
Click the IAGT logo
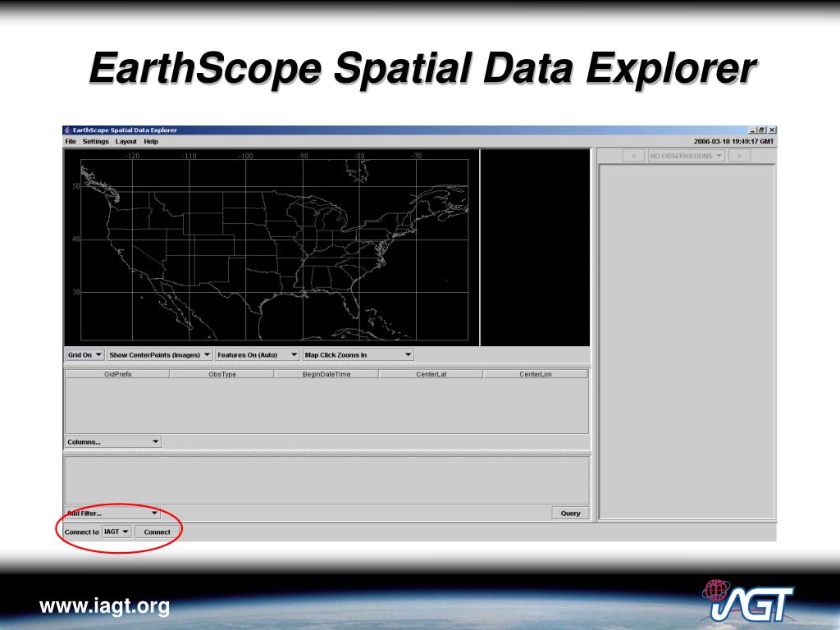[x=747, y=600]
